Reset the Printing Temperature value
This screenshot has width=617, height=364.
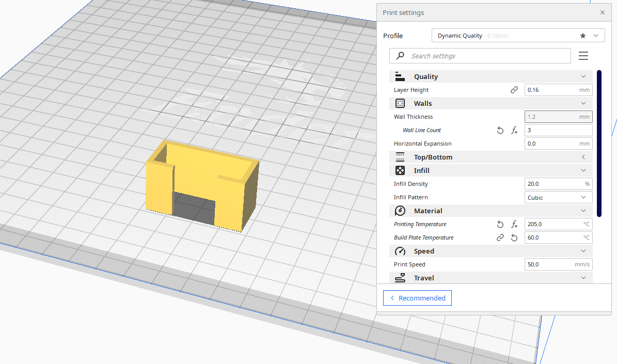[500, 224]
